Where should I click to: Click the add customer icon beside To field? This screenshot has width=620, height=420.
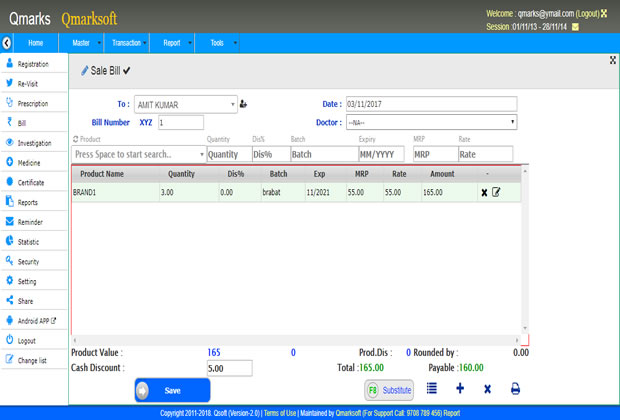[244, 104]
